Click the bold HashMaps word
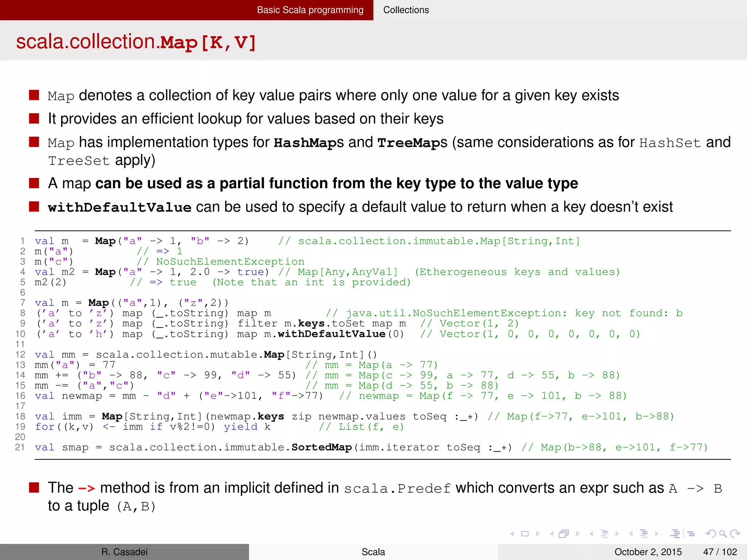 (x=309, y=143)
